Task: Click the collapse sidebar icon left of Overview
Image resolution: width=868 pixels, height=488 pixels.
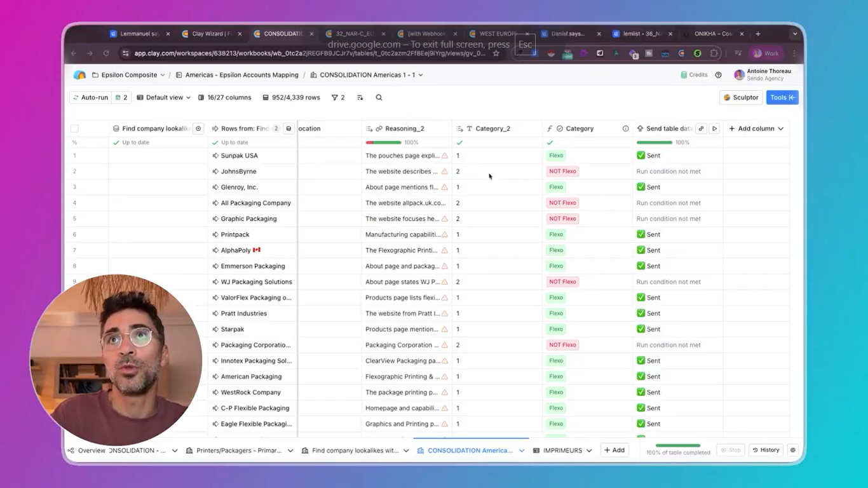Action: tap(71, 451)
